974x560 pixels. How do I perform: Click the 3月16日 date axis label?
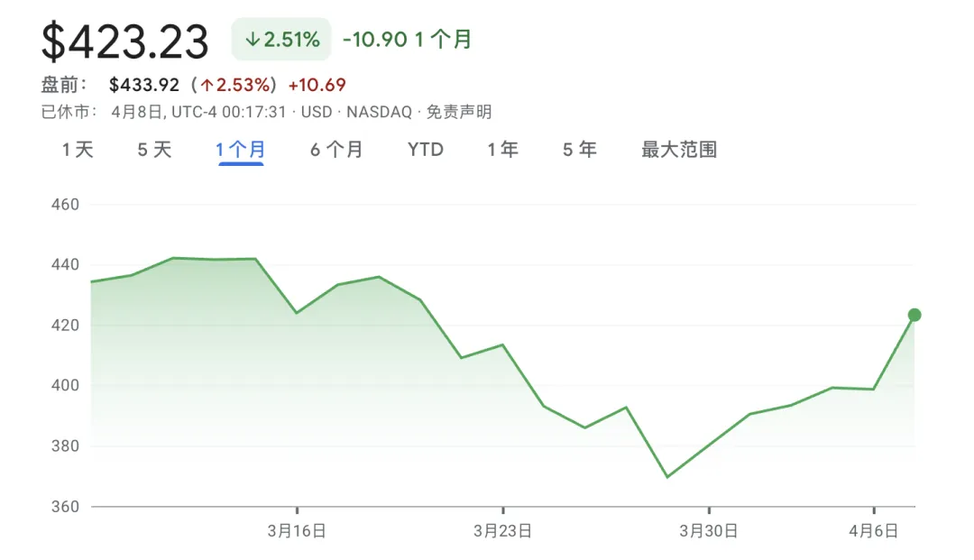[297, 531]
